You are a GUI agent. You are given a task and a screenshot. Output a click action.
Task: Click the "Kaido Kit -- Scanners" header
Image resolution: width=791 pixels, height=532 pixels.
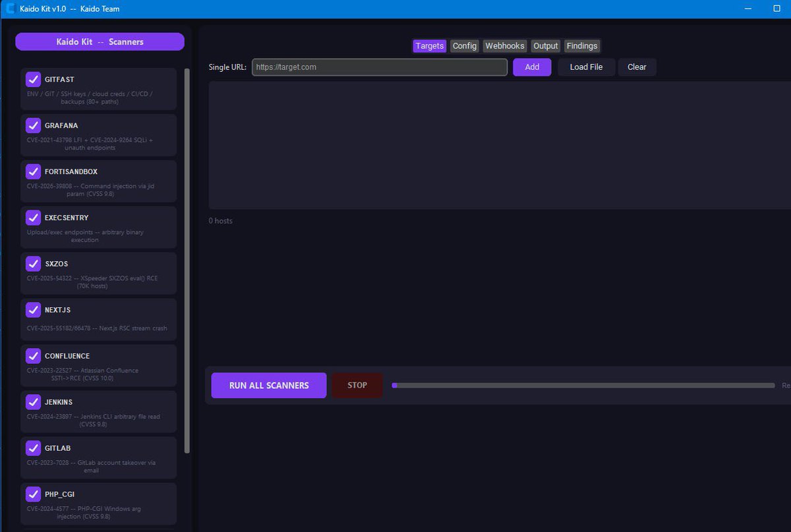[100, 42]
